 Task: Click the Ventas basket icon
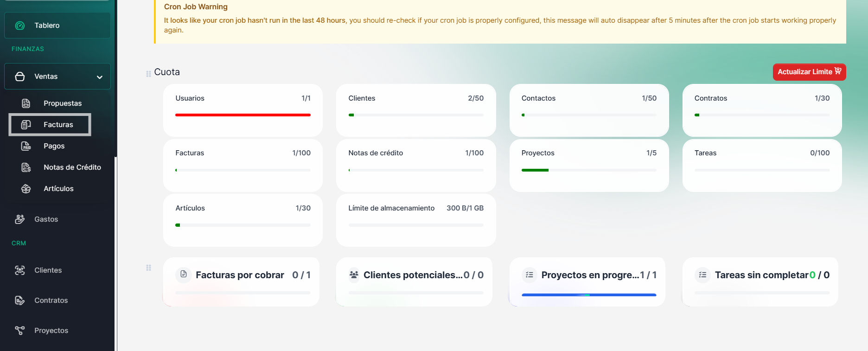pyautogui.click(x=20, y=77)
